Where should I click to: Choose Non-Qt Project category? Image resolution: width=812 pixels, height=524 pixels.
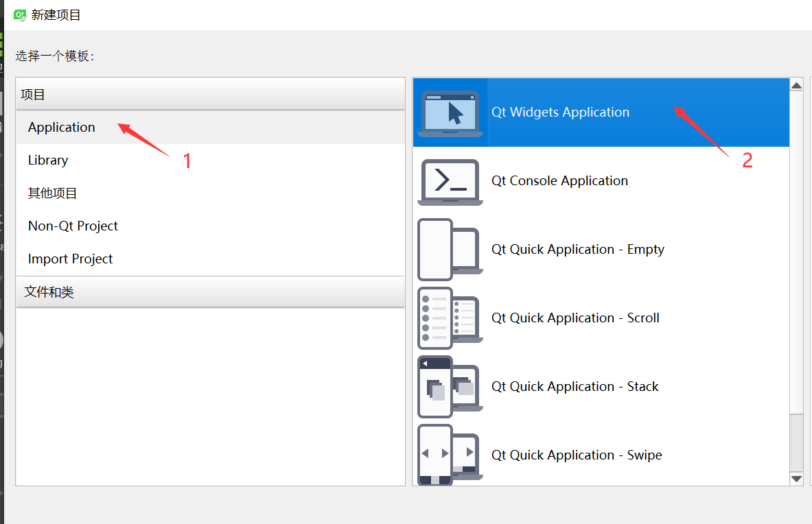pyautogui.click(x=210, y=226)
